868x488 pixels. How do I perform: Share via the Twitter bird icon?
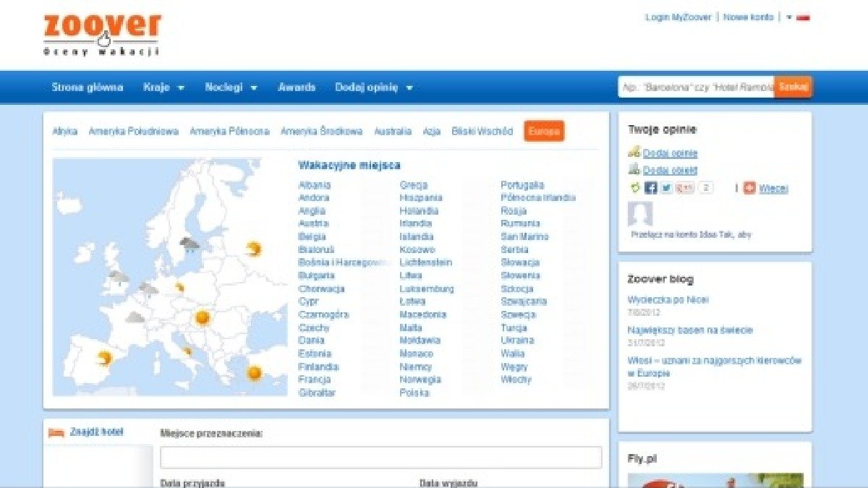[666, 188]
